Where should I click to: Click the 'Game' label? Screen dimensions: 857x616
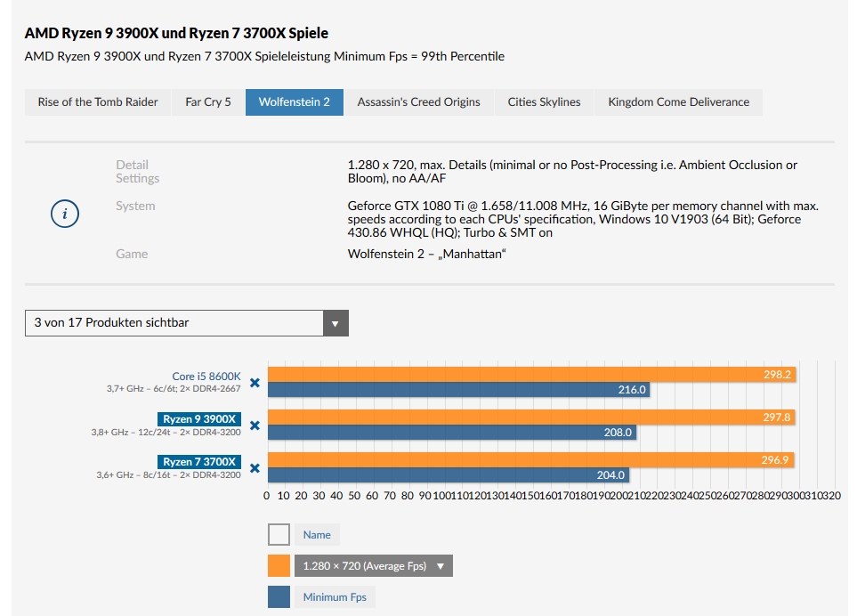pos(132,255)
